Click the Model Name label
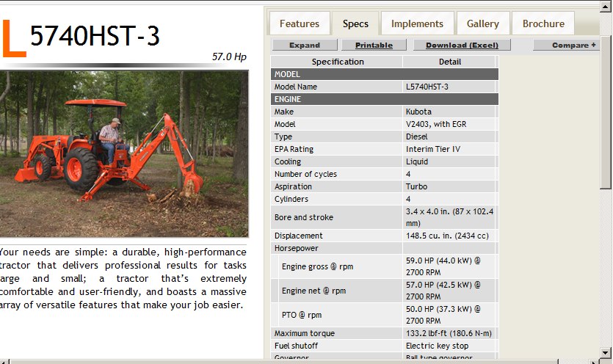613x364 pixels. coord(296,87)
